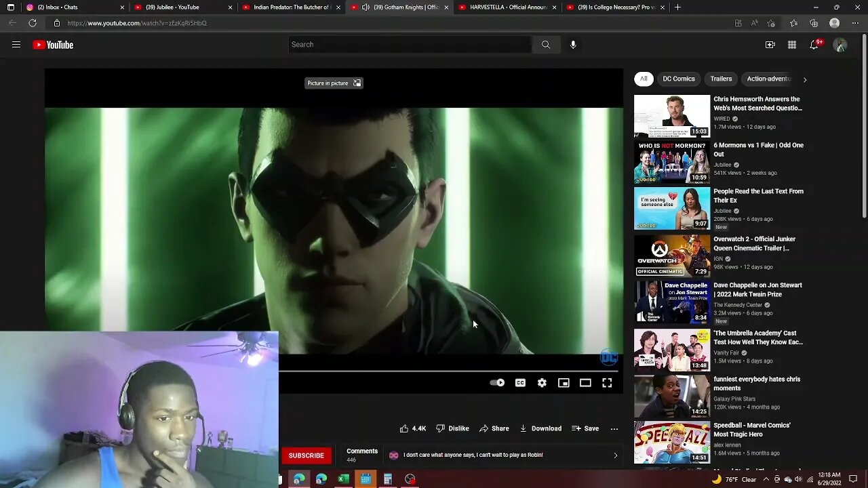Click the Picture in picture overlay button
Screen dimensions: 868x488
[334, 83]
